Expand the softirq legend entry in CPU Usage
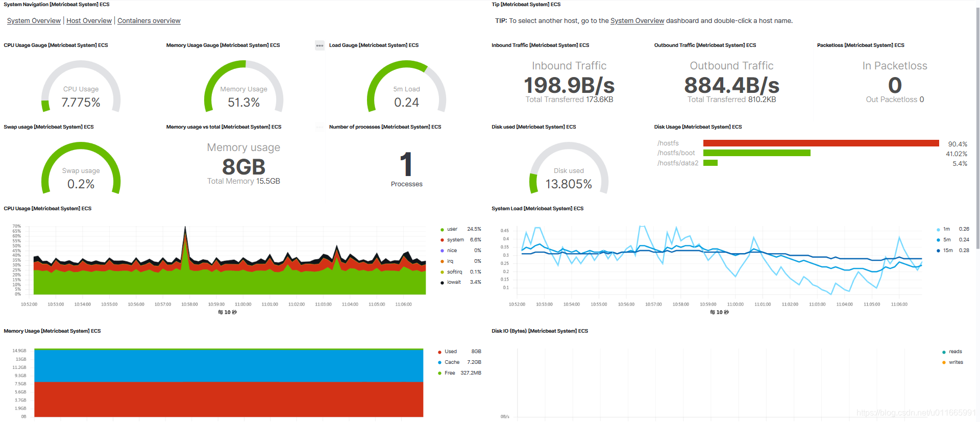The image size is (980, 422). point(454,272)
